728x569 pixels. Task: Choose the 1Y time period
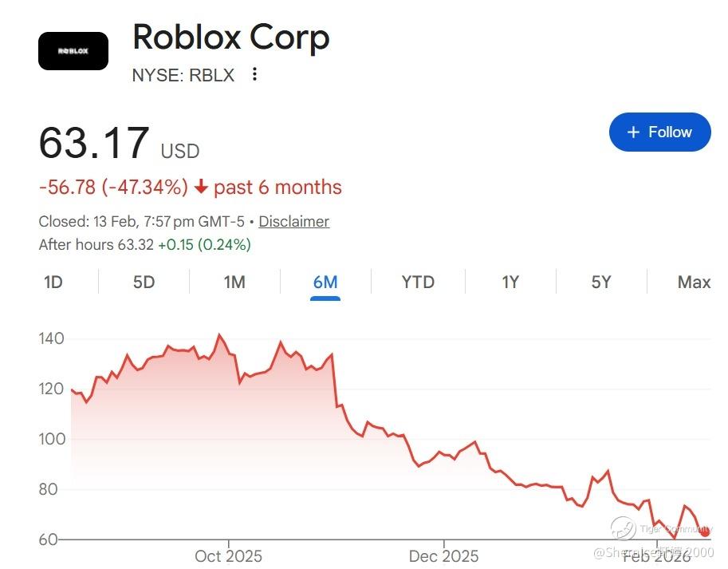[x=510, y=282]
